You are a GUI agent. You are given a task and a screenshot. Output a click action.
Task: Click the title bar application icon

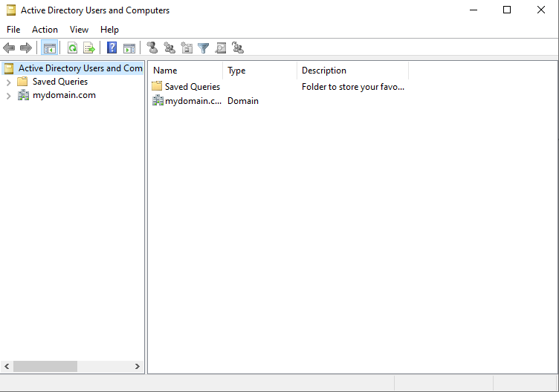(11, 10)
